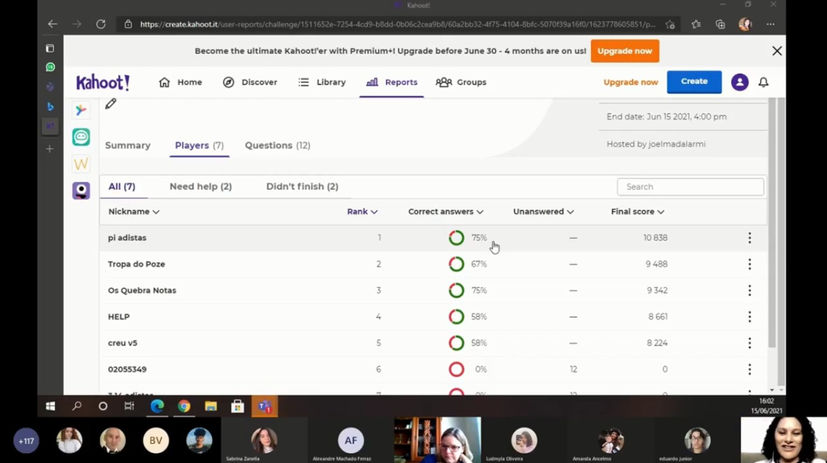
Task: Open options menu for Tropa do Poze
Action: tap(749, 264)
